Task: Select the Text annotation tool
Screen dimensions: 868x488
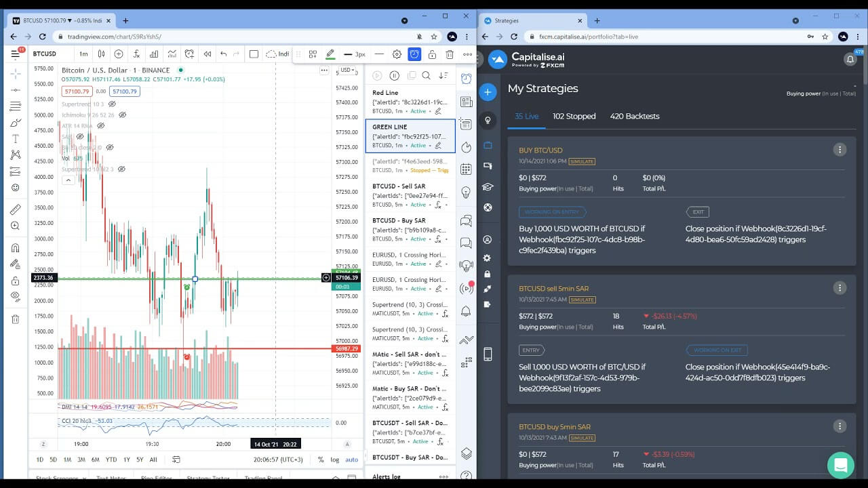Action: pos(15,139)
